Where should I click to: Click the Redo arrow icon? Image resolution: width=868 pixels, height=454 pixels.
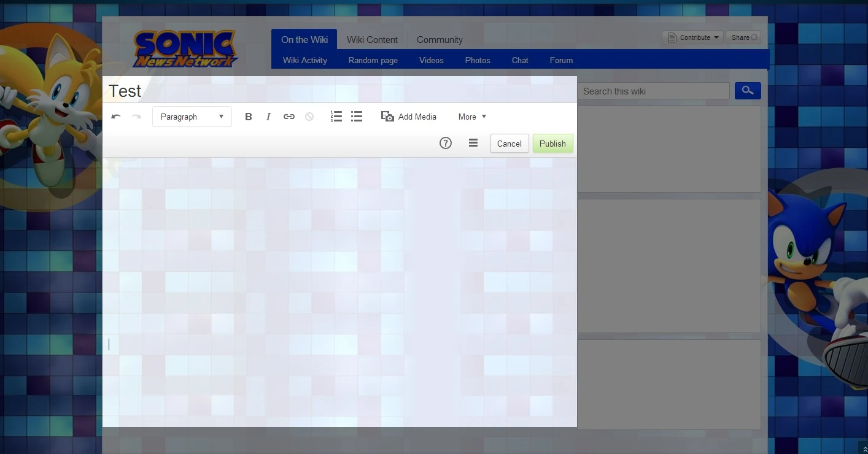[136, 117]
